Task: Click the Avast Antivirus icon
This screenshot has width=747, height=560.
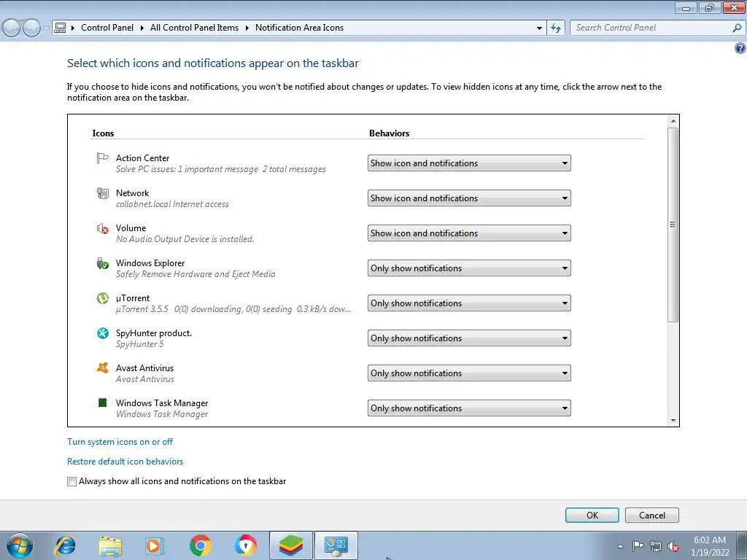Action: tap(102, 367)
